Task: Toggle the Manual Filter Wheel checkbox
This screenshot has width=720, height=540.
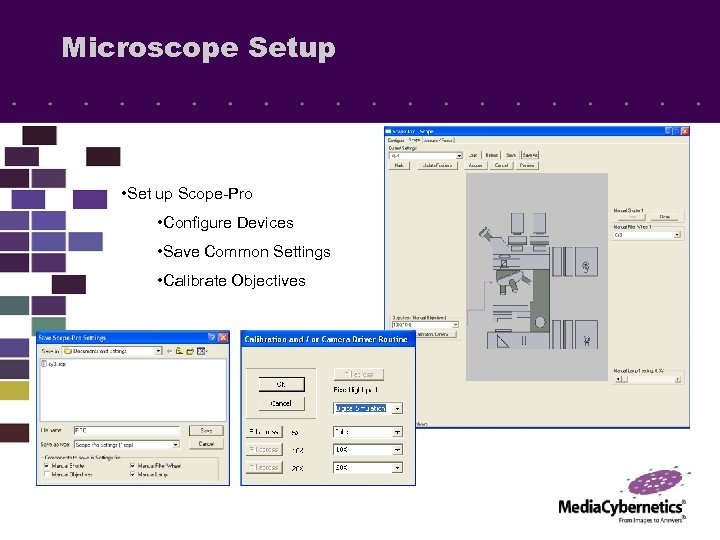Action: click(133, 466)
